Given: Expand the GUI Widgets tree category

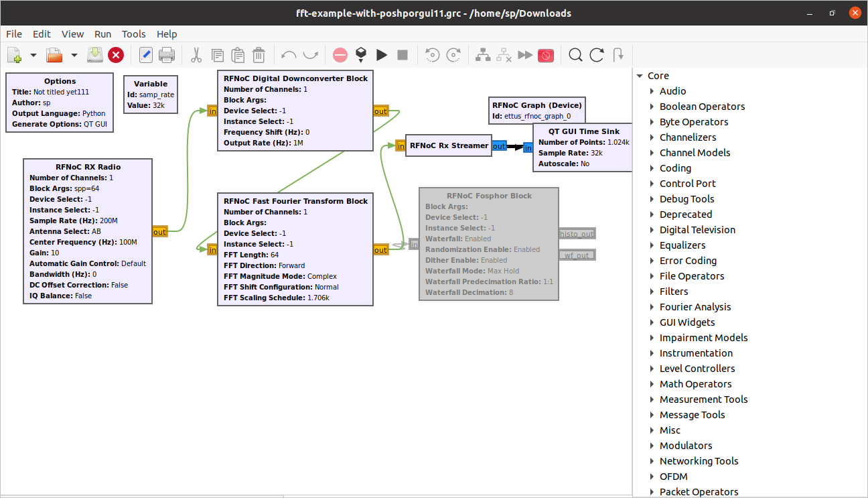Looking at the screenshot, I should (x=652, y=322).
